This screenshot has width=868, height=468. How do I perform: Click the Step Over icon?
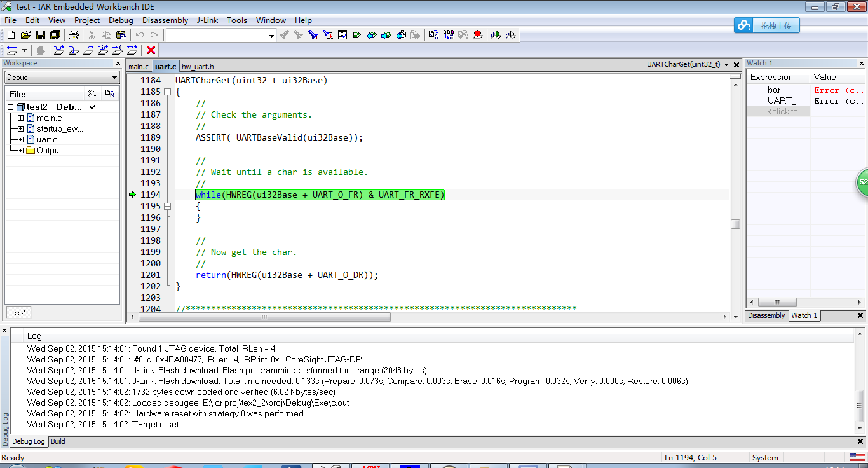point(59,50)
